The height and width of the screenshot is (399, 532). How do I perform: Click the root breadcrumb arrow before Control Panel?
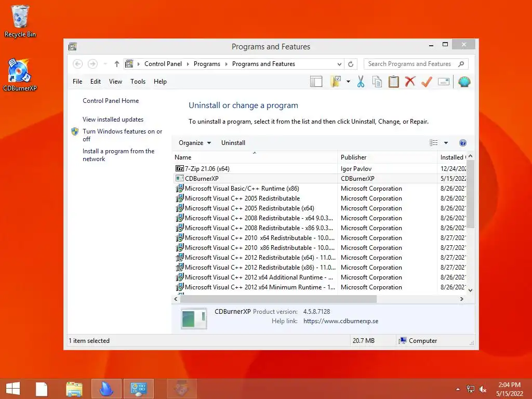[x=138, y=64]
